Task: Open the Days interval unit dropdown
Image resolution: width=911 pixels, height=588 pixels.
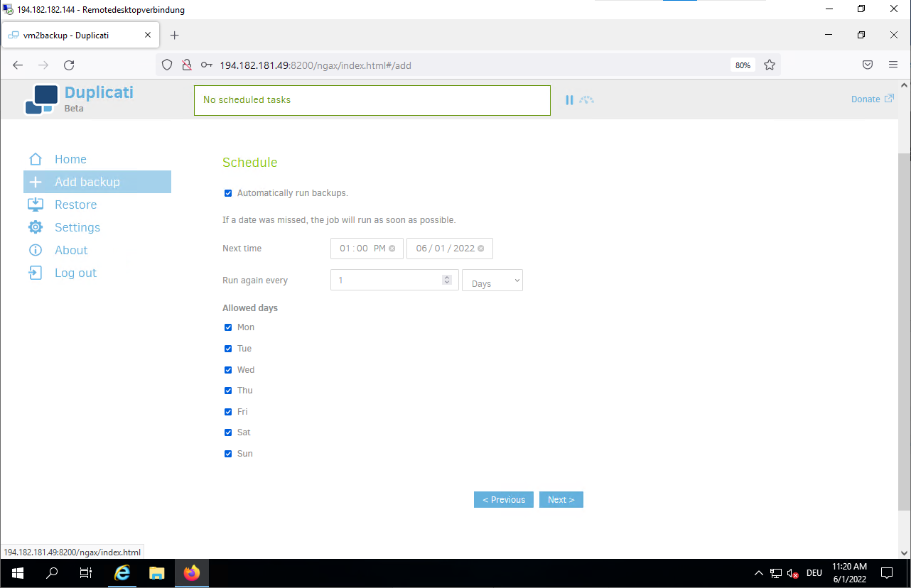Action: pyautogui.click(x=492, y=281)
